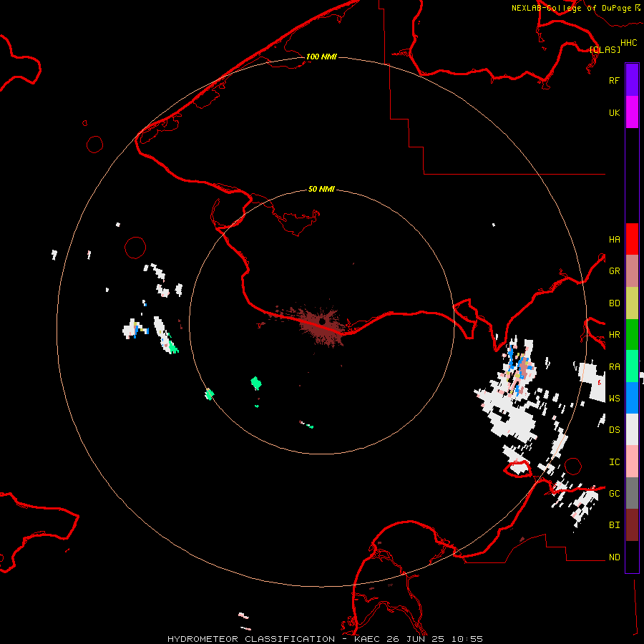This screenshot has width=644, height=644.
Task: Click the UK legend label
Action: tap(615, 112)
